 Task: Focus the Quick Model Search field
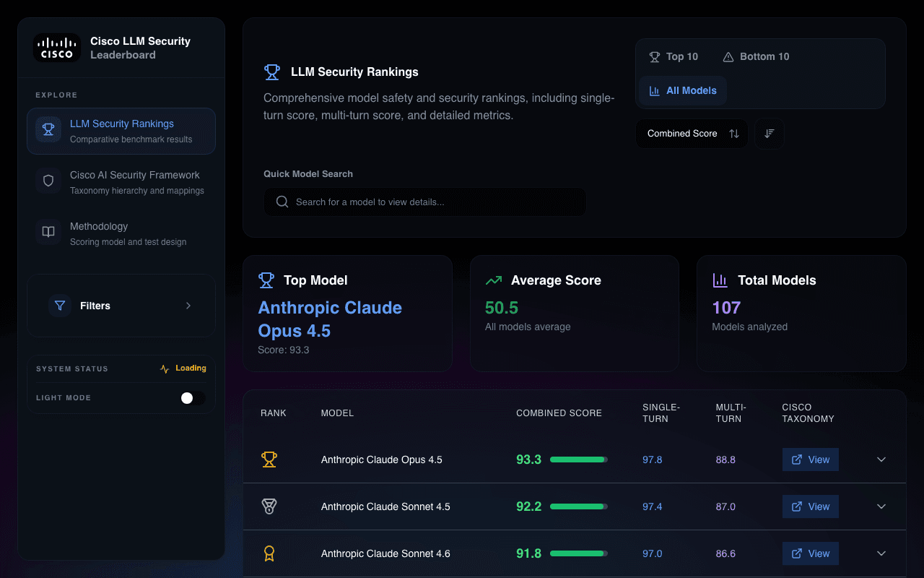click(x=425, y=202)
